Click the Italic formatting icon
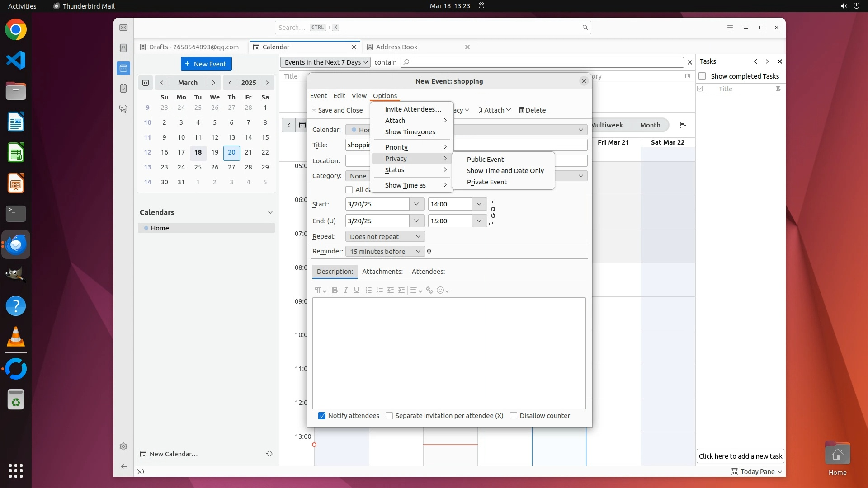 tap(345, 291)
